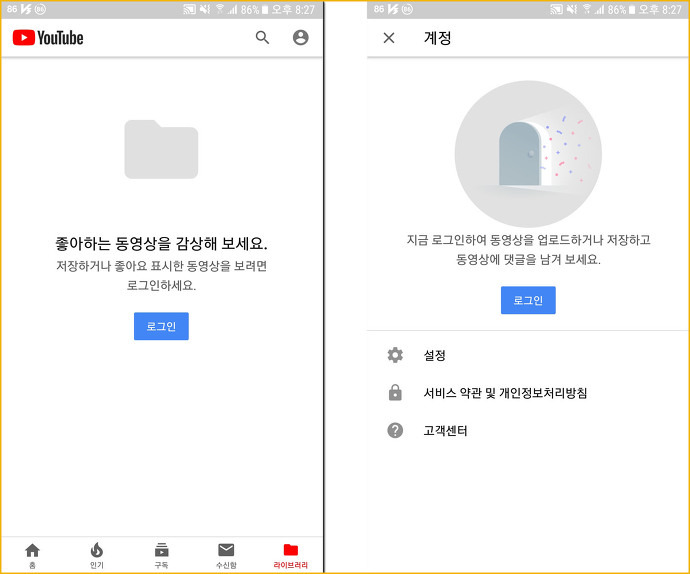
Task: Tap the cast icon in the right status bar
Action: point(556,9)
